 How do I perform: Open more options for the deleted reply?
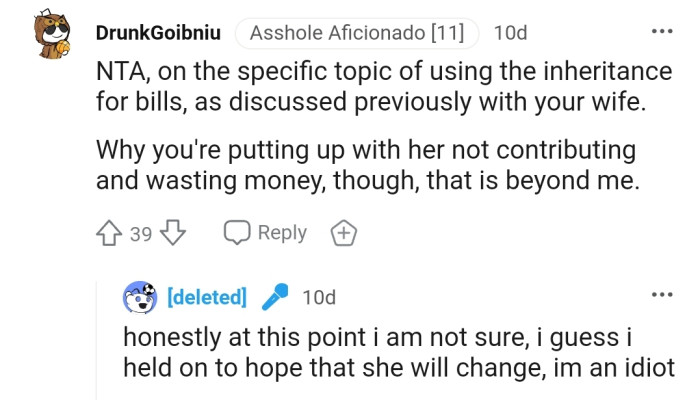click(x=662, y=296)
